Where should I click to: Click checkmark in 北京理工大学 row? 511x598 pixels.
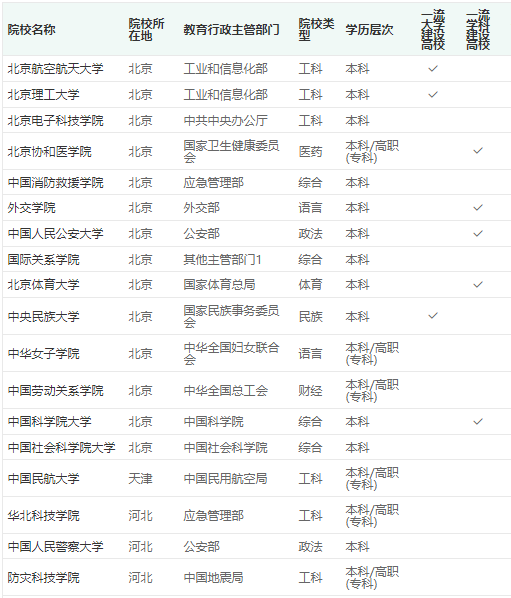(x=433, y=94)
